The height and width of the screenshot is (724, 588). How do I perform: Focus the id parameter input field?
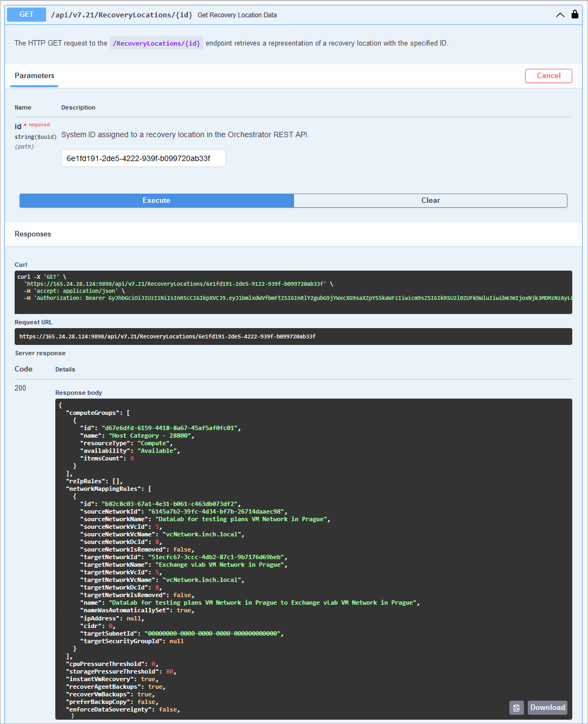point(144,158)
